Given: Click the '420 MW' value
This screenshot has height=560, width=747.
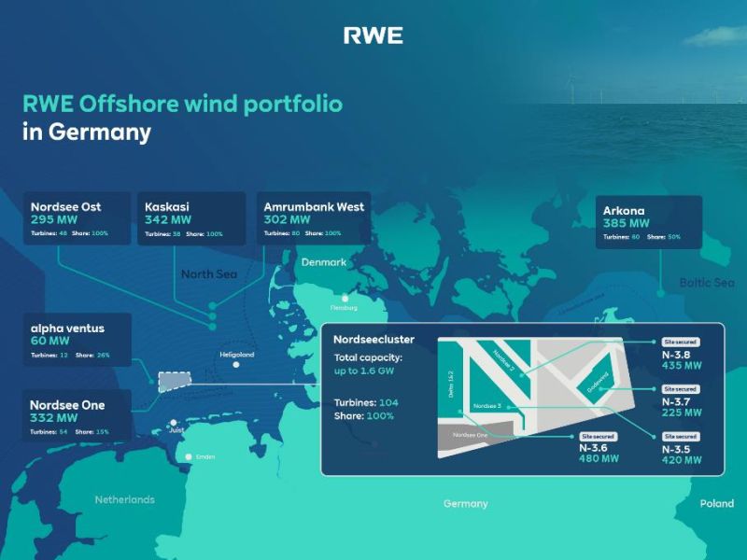Looking at the screenshot, I should coord(682,460).
